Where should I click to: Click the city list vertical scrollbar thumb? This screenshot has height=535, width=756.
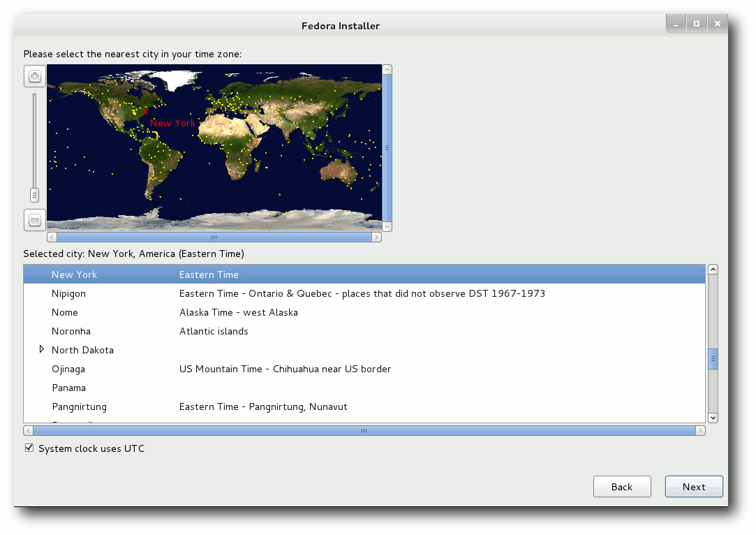click(713, 359)
